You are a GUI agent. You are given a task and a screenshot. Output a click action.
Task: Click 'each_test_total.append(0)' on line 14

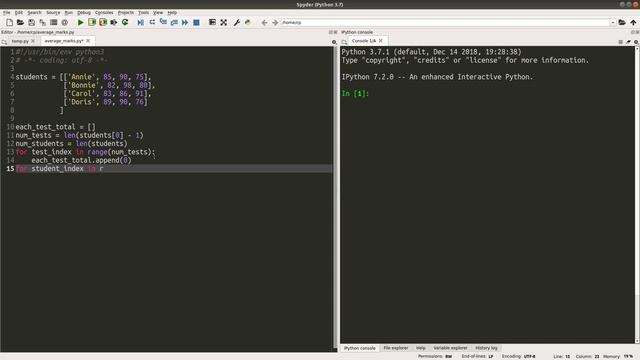(x=81, y=160)
